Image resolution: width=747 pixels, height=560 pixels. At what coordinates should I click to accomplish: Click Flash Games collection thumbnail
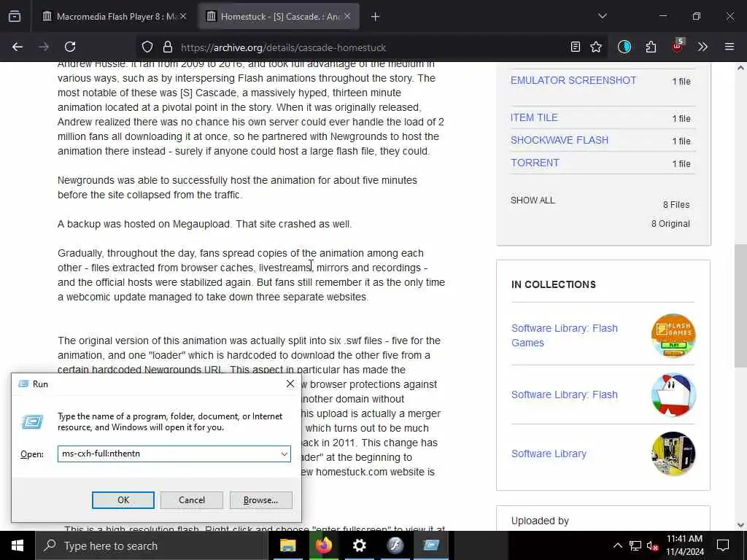point(673,335)
